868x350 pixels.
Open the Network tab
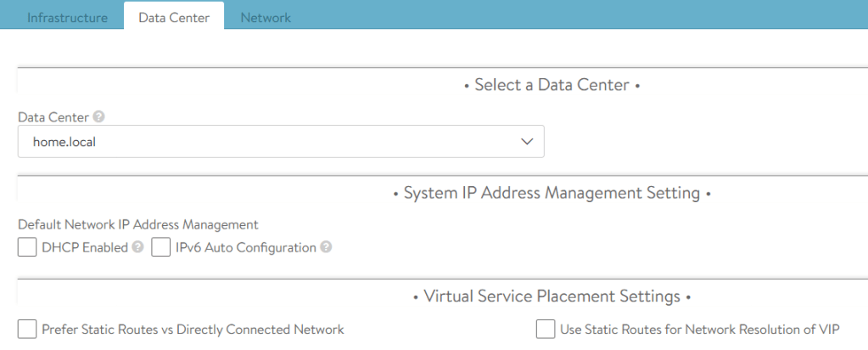coord(266,18)
